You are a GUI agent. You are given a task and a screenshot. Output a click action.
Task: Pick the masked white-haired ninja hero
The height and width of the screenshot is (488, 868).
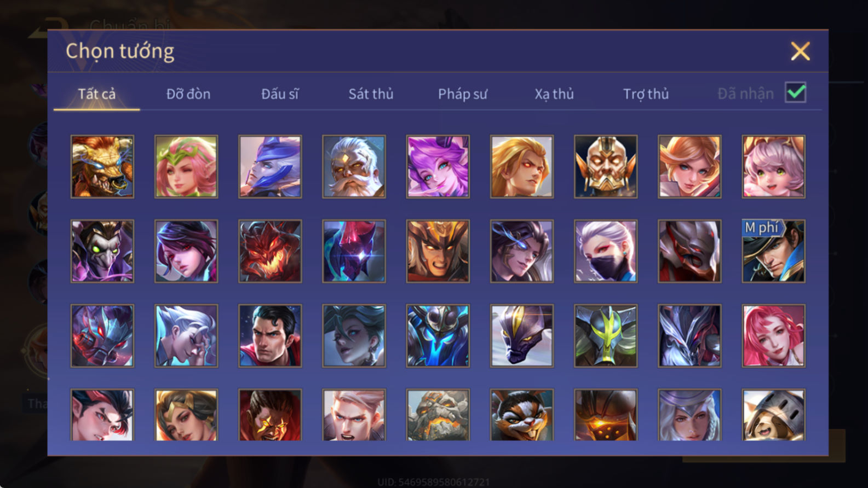[606, 251]
